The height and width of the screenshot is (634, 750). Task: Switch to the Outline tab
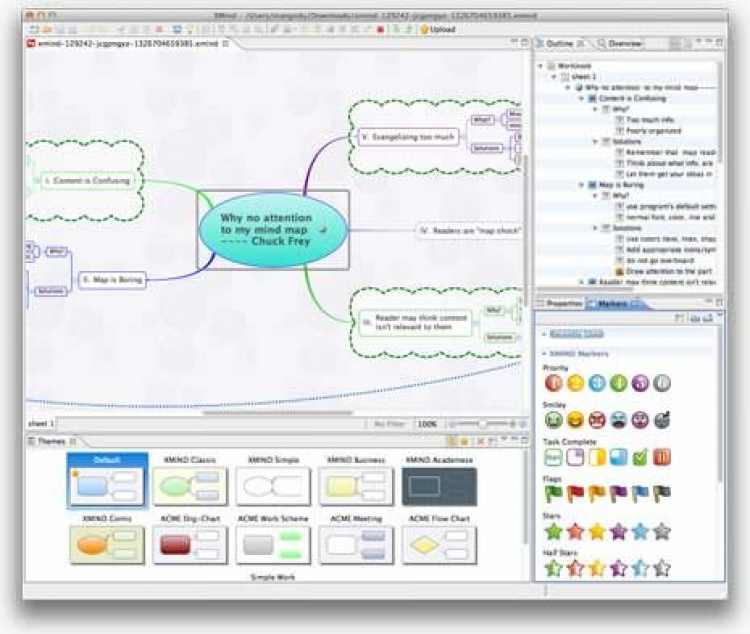point(560,44)
